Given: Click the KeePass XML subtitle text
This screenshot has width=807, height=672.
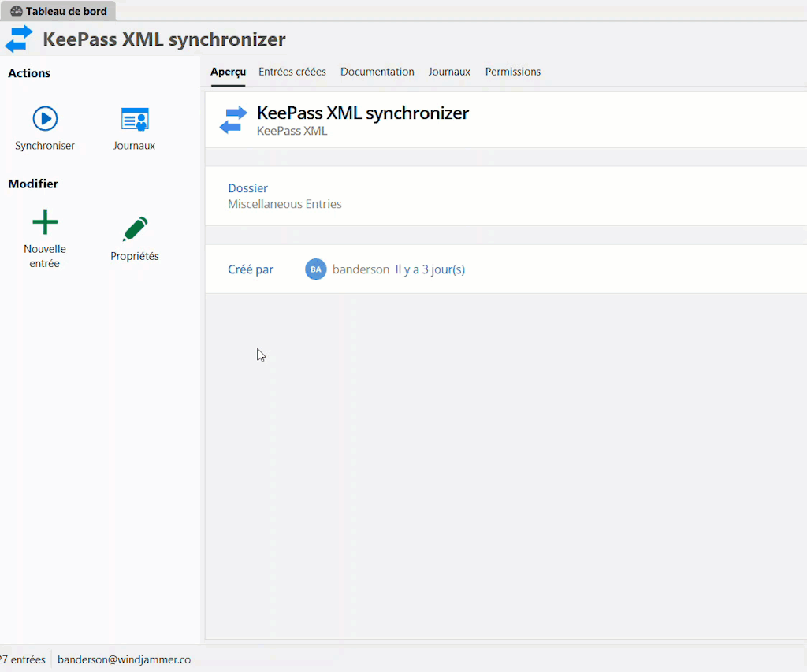Looking at the screenshot, I should [x=292, y=131].
